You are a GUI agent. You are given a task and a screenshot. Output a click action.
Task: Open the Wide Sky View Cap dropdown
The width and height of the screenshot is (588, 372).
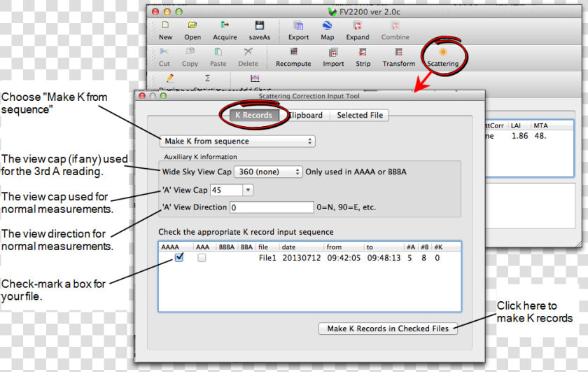tap(268, 172)
